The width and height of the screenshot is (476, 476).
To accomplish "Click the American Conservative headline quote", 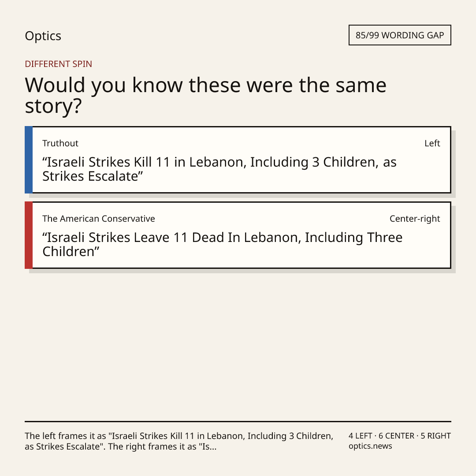I will (x=222, y=244).
